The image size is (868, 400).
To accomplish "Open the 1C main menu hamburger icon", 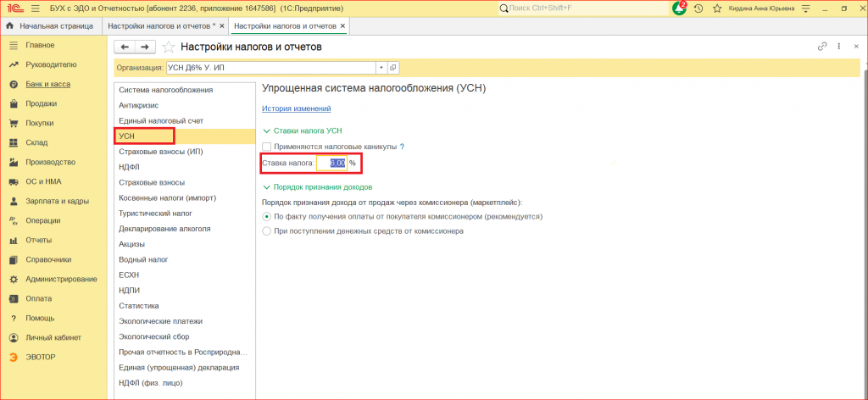I will [36, 8].
